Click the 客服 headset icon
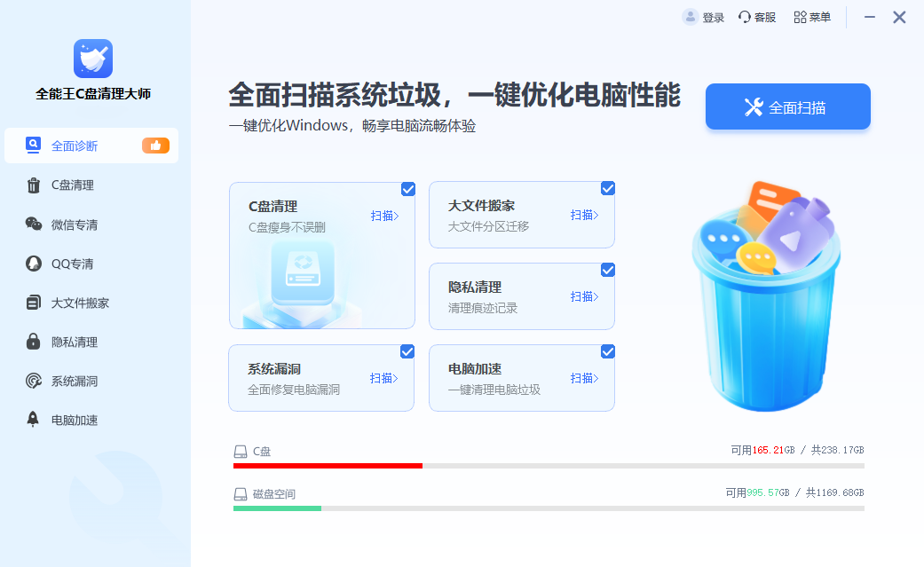Screen dimensions: 924x567 tap(744, 16)
